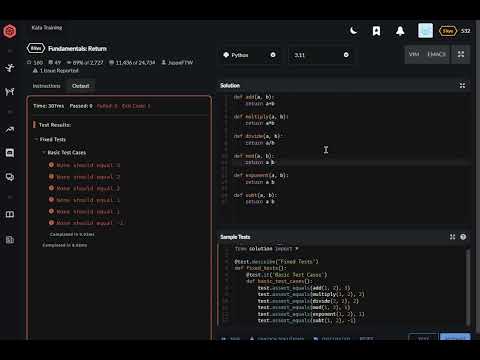Open author JapanFTW profile link

177,62
